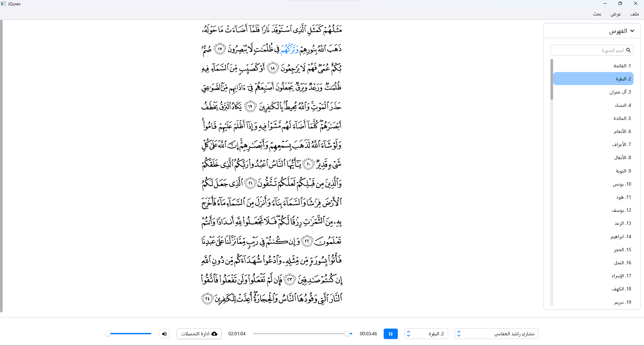Viewport: 644px width, 346px height.
Task: Select surah 8. الأنفال
Action: 593,157
